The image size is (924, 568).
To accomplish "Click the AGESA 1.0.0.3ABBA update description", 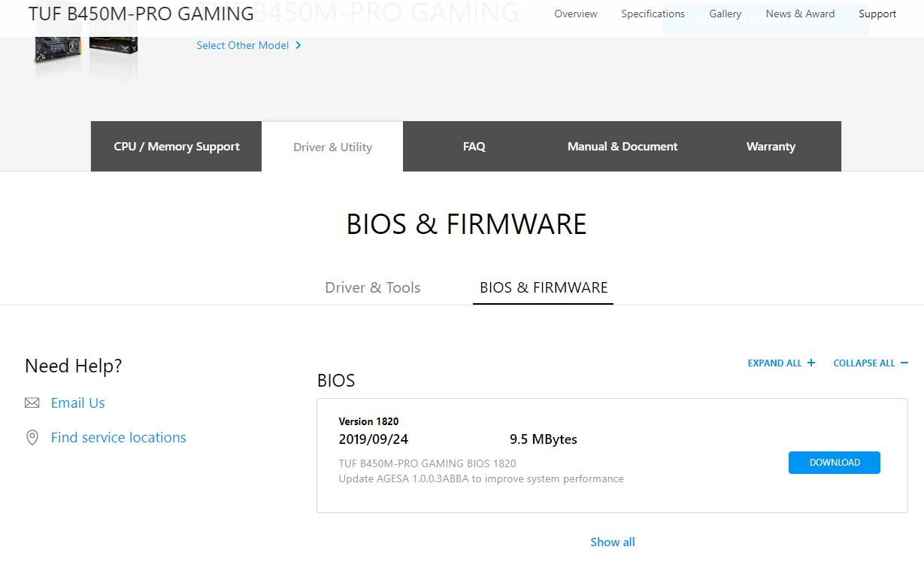I will click(x=481, y=478).
